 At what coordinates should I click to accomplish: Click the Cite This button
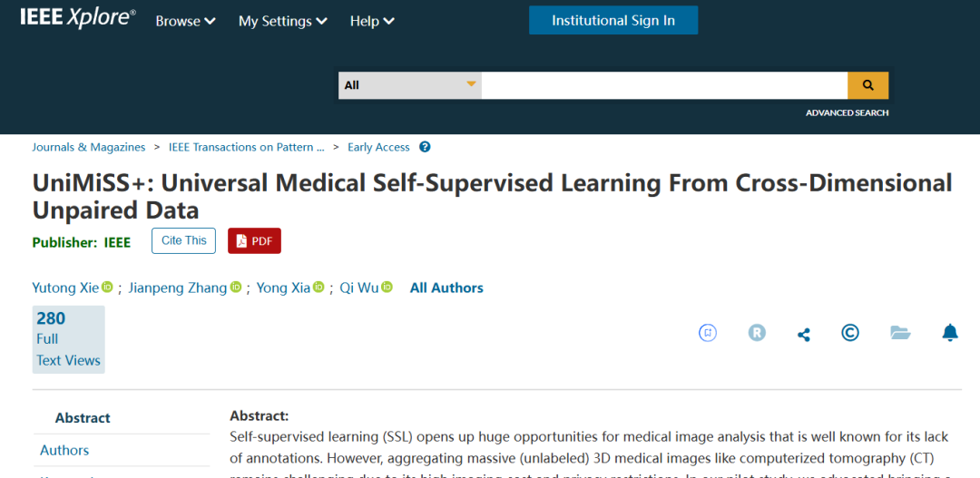183,241
